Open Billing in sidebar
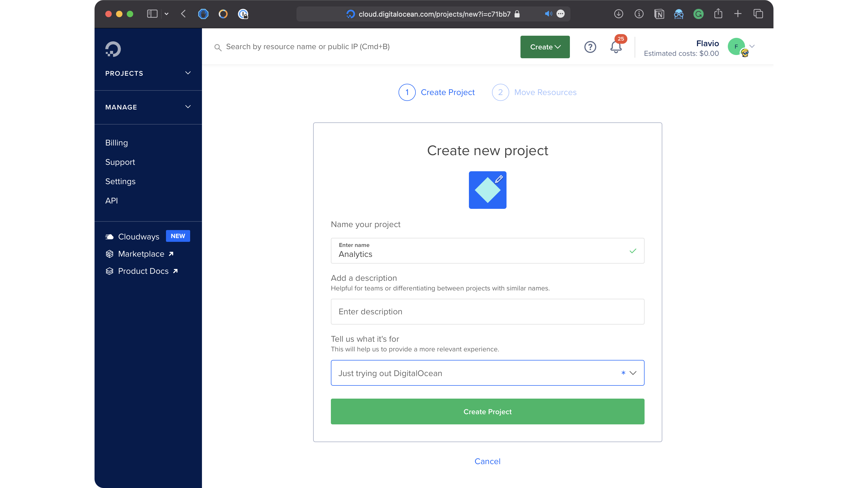Image resolution: width=868 pixels, height=488 pixels. tap(116, 143)
